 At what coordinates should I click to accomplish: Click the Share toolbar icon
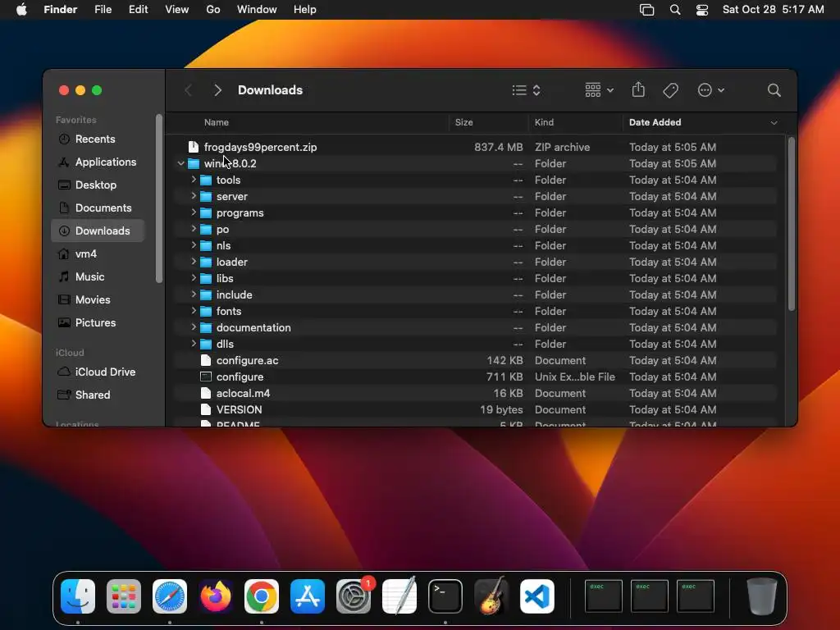638,89
